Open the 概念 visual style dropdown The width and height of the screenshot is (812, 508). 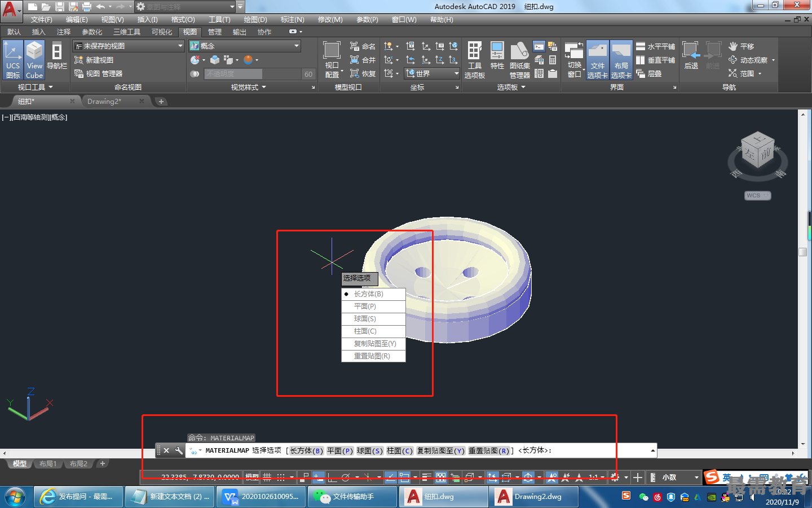pos(245,46)
